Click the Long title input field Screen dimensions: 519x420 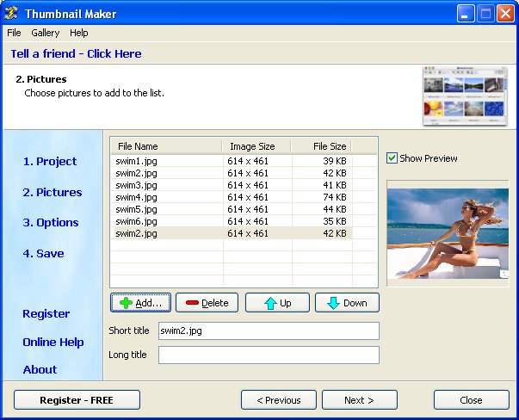[x=269, y=355]
